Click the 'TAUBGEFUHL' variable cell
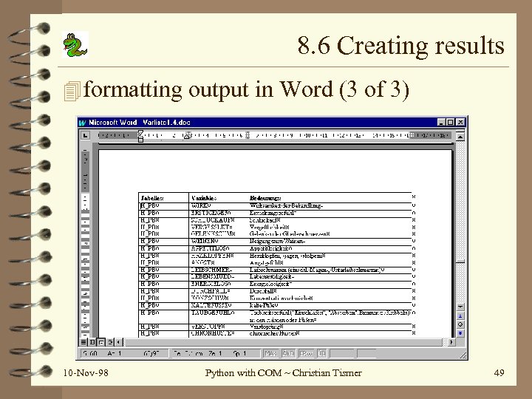This screenshot has width=532, height=399. pyautogui.click(x=219, y=316)
